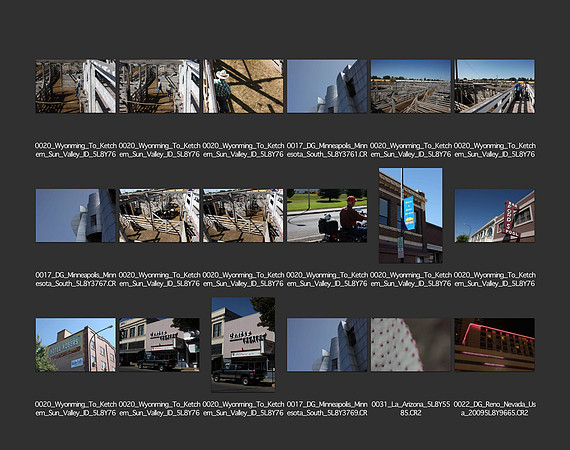Select corral thumbnail showing one person by white gate
The image size is (570, 450).
coord(76,86)
